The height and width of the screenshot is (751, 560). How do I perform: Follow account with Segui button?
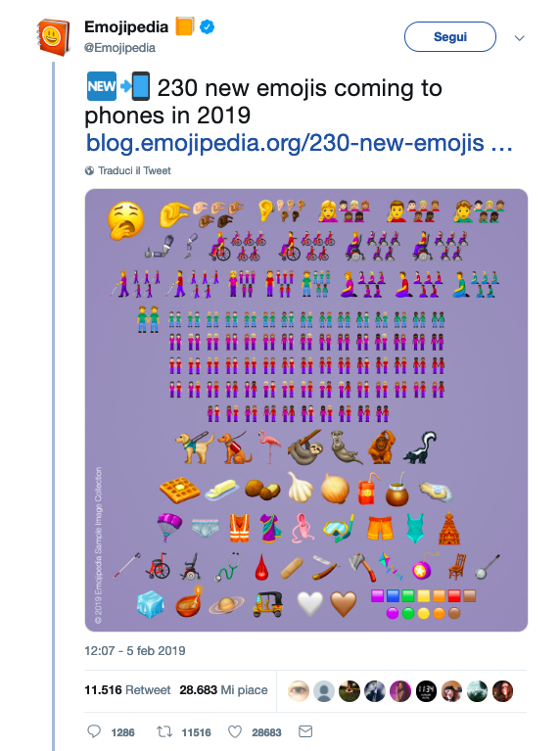click(x=449, y=37)
